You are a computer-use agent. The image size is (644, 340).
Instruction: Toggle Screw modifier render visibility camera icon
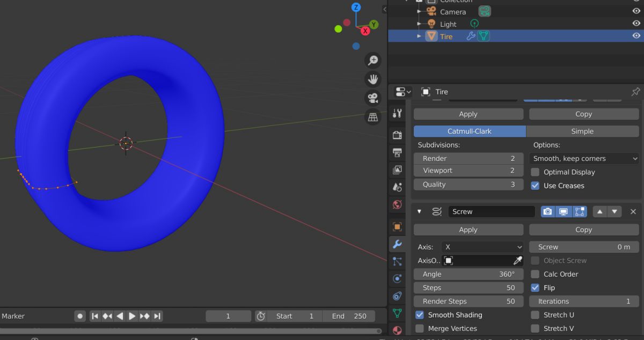tap(547, 212)
